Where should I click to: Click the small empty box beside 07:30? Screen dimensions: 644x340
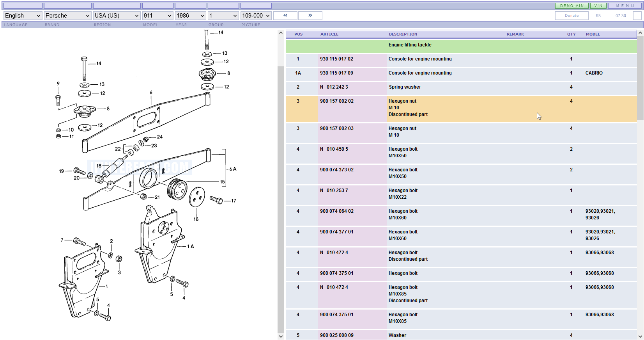coord(637,16)
